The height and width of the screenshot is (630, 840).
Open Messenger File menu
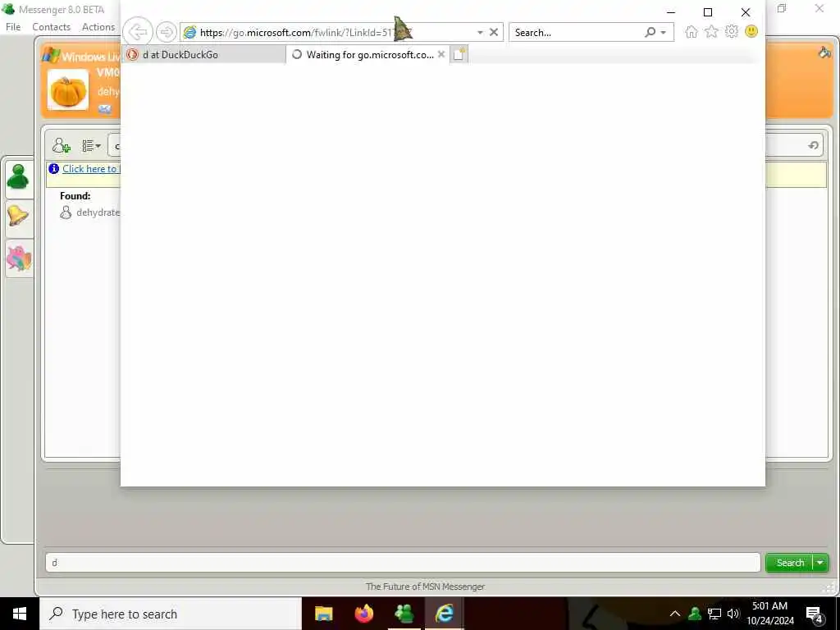[13, 27]
